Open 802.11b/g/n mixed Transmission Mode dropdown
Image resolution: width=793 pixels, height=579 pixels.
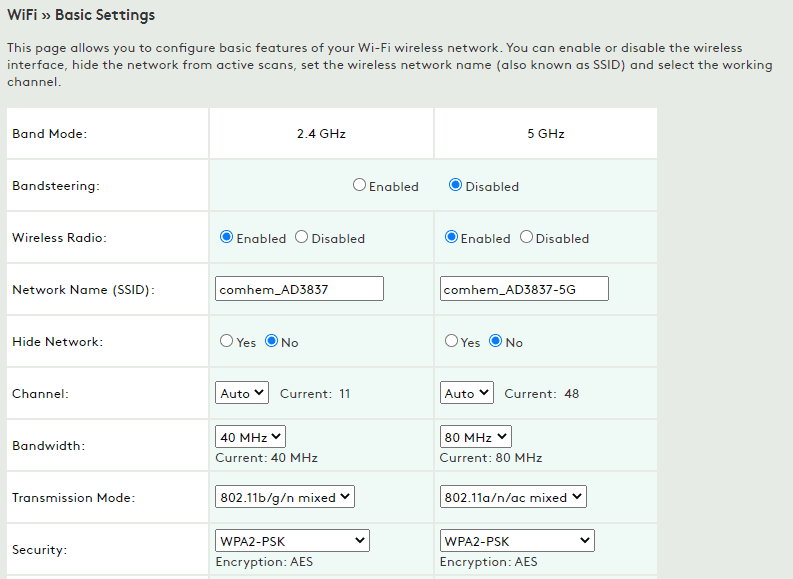(285, 497)
